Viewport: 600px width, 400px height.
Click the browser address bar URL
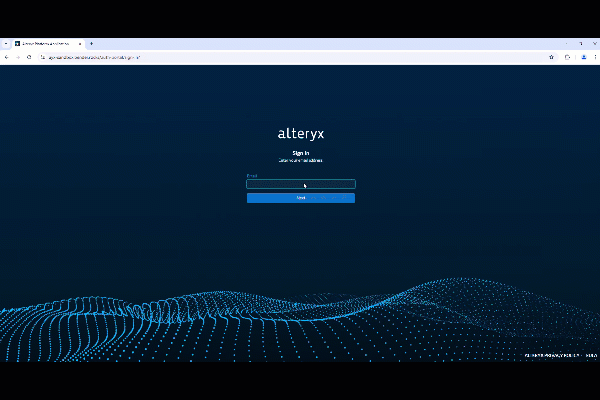(95, 57)
